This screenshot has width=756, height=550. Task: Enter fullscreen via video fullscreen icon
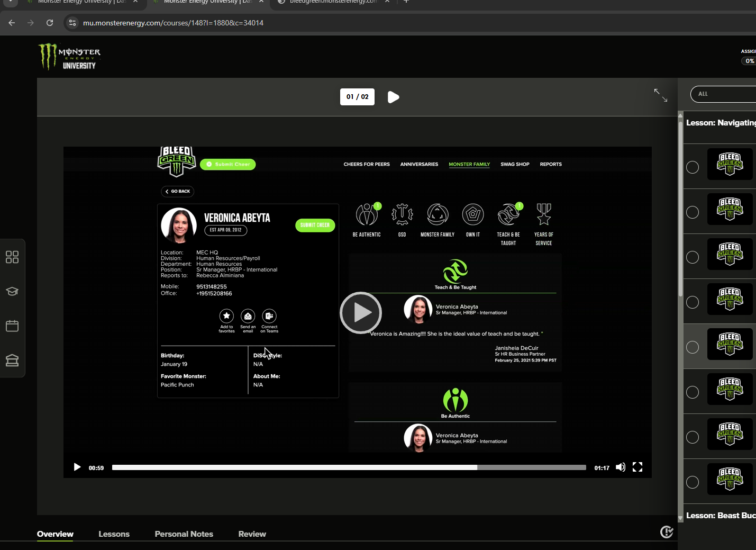click(637, 467)
